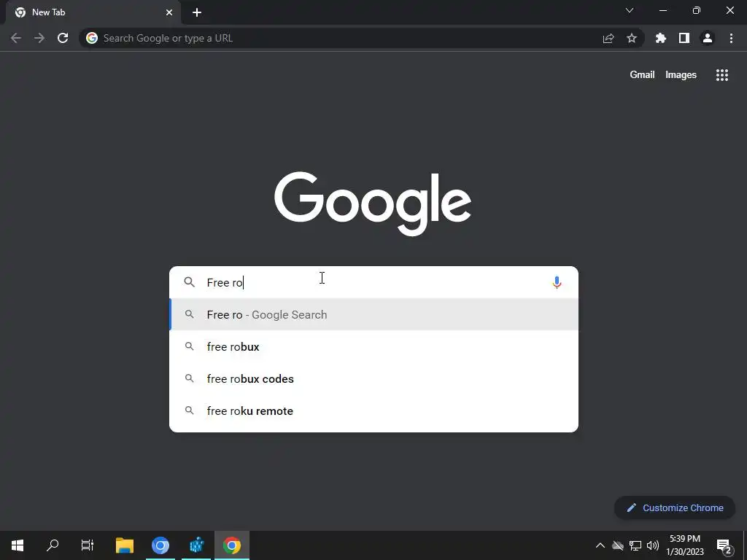Image resolution: width=747 pixels, height=560 pixels.
Task: Choose the 'free robux' suggestion
Action: (374, 346)
